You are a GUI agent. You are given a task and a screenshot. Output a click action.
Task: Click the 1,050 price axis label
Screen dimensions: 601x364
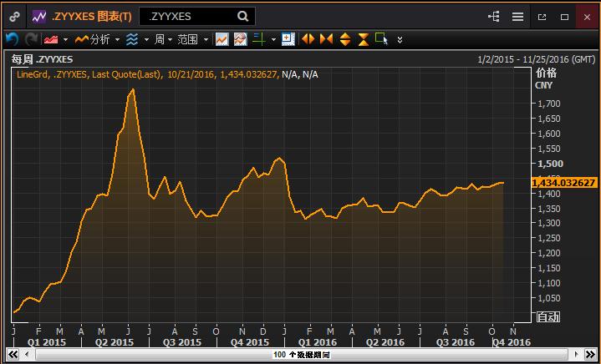point(549,298)
